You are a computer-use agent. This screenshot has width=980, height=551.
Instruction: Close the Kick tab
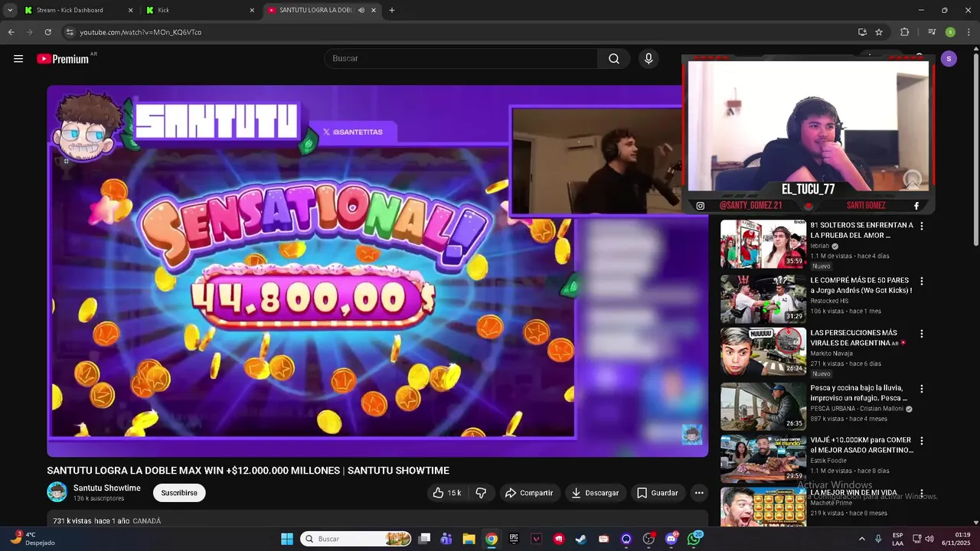click(x=252, y=10)
